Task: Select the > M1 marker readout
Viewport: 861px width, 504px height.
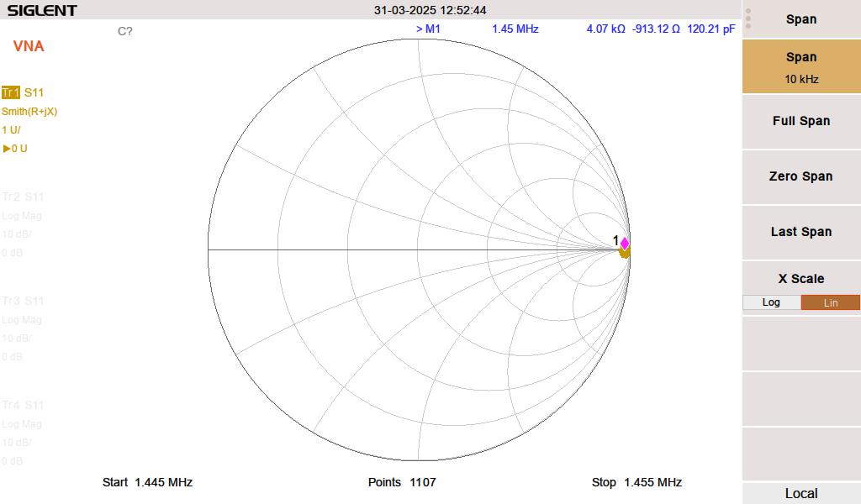Action: pyautogui.click(x=428, y=29)
